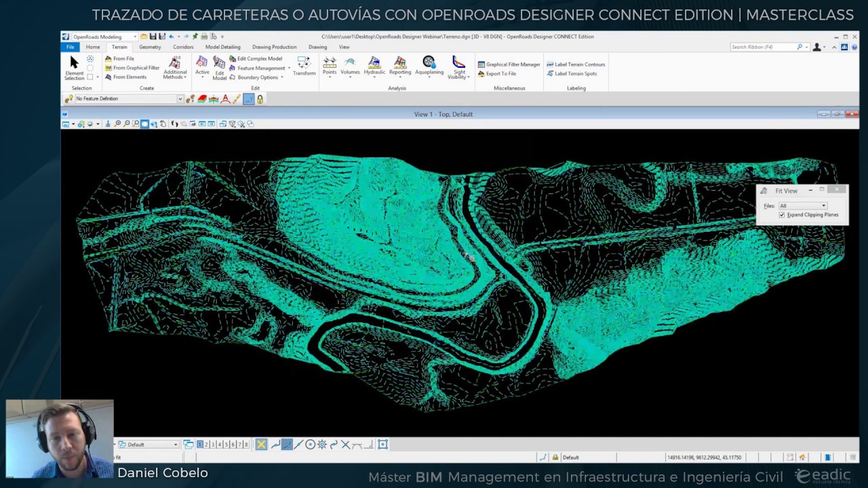This screenshot has height=488, width=868.
Task: Switch to the Home ribbon tab
Action: 93,47
